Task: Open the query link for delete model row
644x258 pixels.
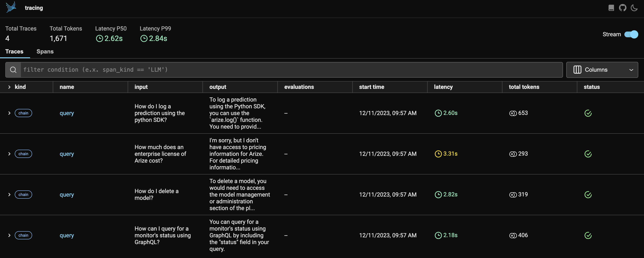Action: click(67, 195)
